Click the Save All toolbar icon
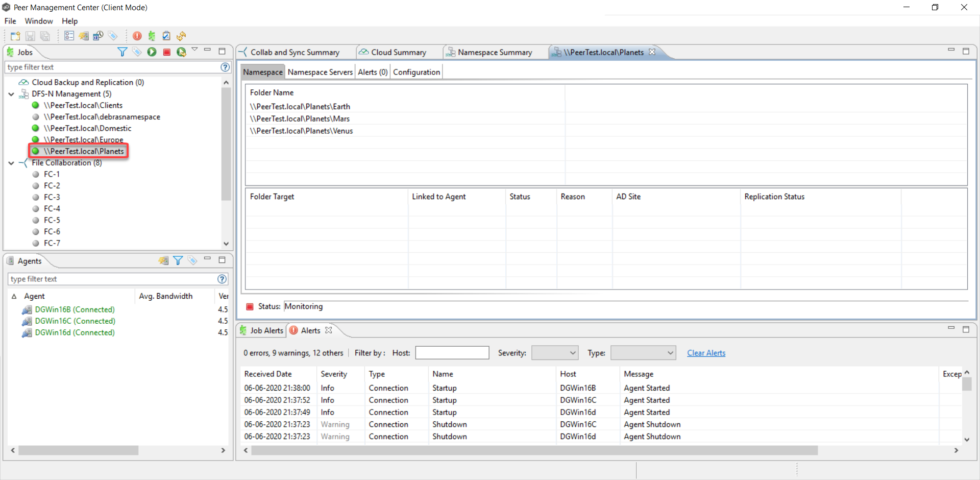 [x=45, y=36]
